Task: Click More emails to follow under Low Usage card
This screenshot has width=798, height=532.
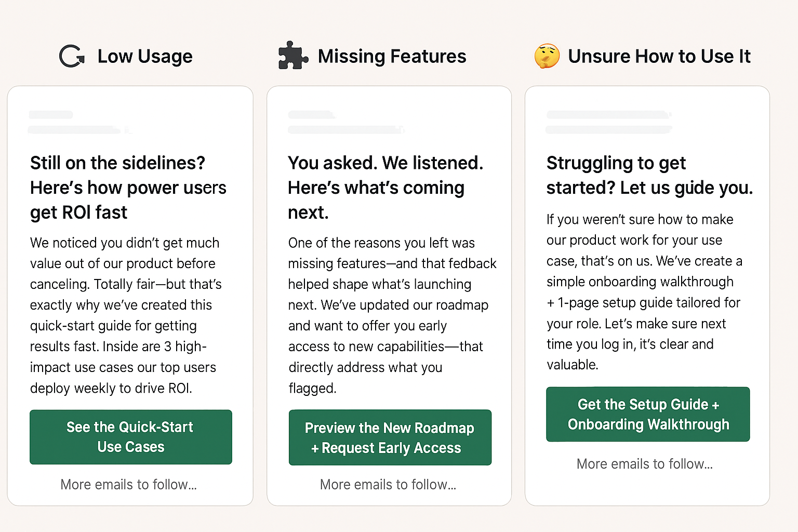Action: click(x=129, y=485)
